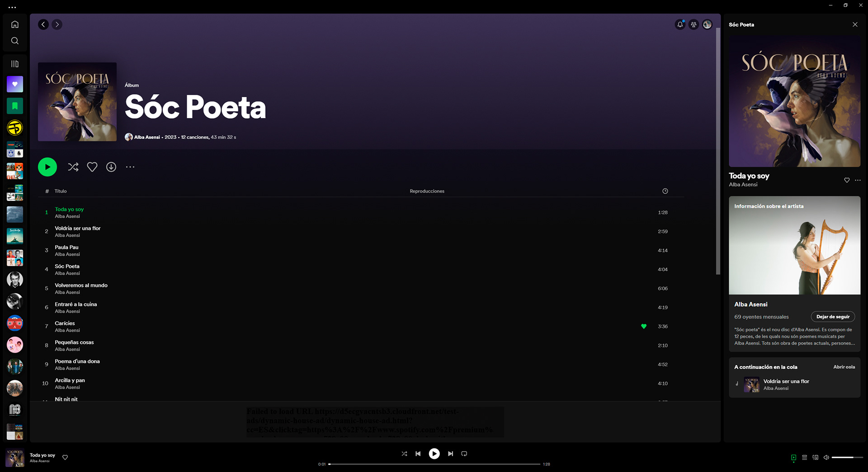
Task: Open the black-and-white portrait artist in sidebar
Action: (x=15, y=280)
